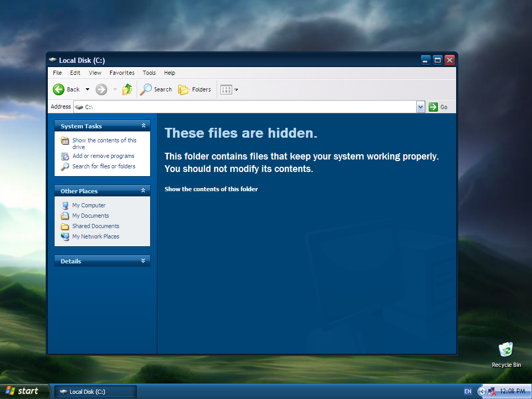Click the green Back arrow button
The height and width of the screenshot is (399, 532).
click(58, 89)
